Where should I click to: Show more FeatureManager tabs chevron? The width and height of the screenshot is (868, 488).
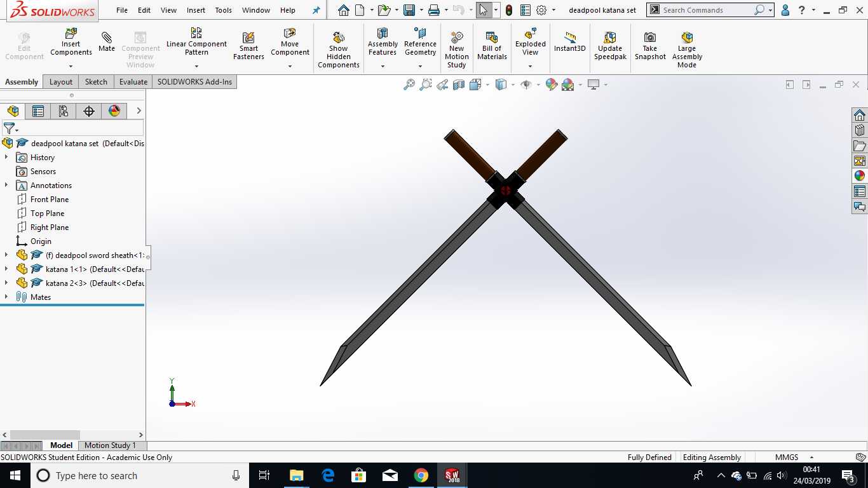coord(139,111)
